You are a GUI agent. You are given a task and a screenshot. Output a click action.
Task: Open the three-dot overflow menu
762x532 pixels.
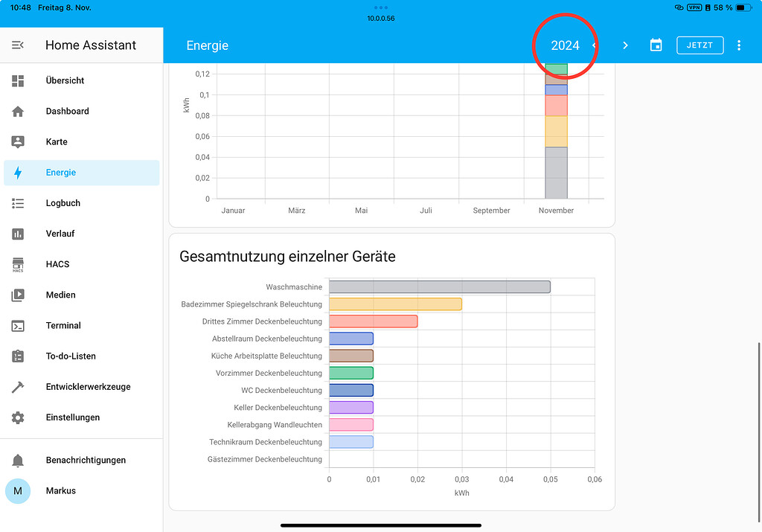point(739,45)
